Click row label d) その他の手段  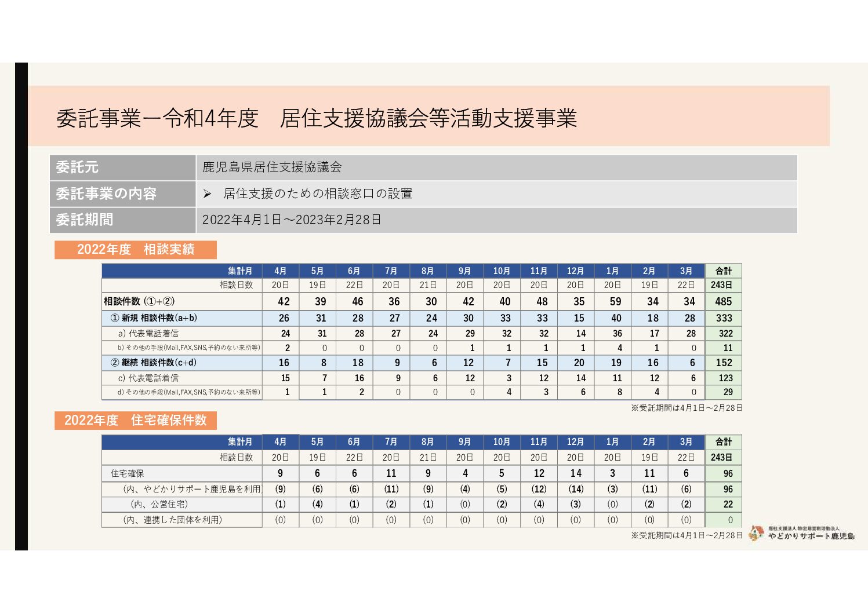[189, 392]
